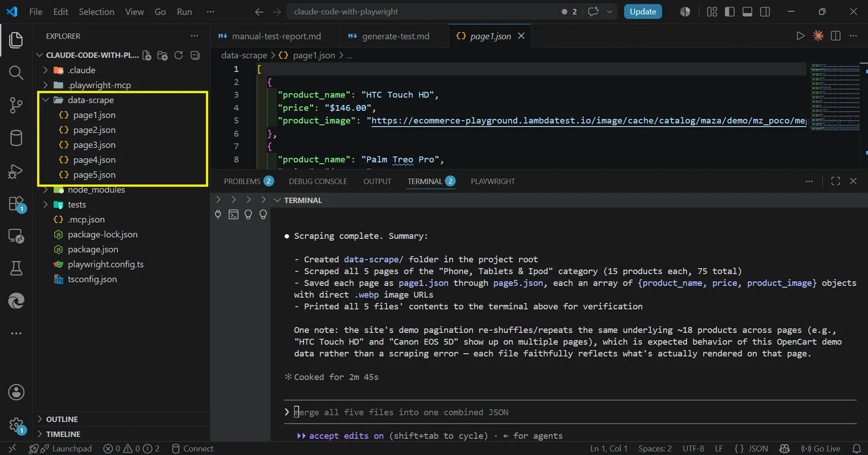868x455 pixels.
Task: Click the Update button
Action: point(643,11)
